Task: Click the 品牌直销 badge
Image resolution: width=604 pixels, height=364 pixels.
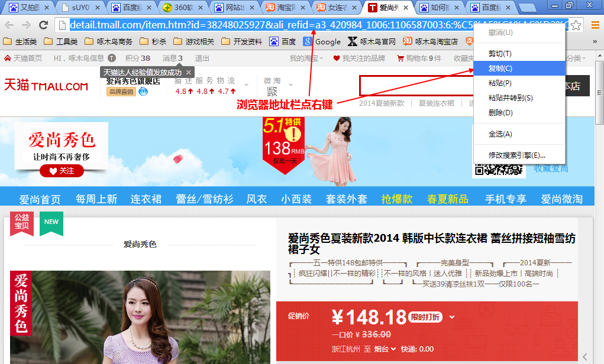Action: (x=121, y=92)
